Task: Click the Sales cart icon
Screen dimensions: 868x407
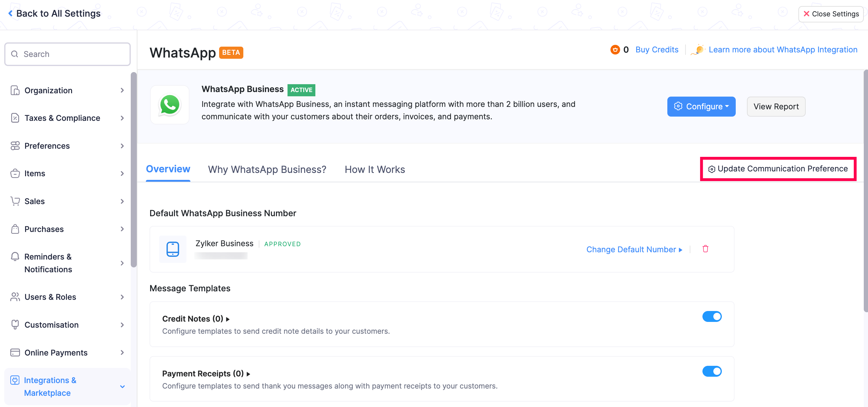Action: tap(15, 201)
